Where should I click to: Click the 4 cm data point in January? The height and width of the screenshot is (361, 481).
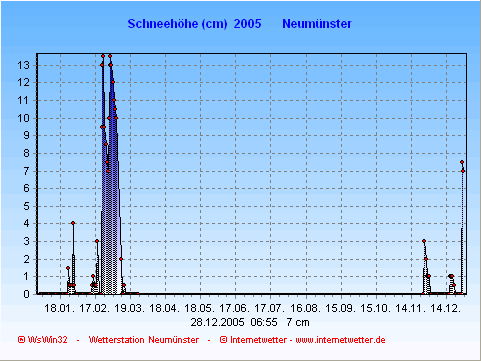(x=73, y=223)
